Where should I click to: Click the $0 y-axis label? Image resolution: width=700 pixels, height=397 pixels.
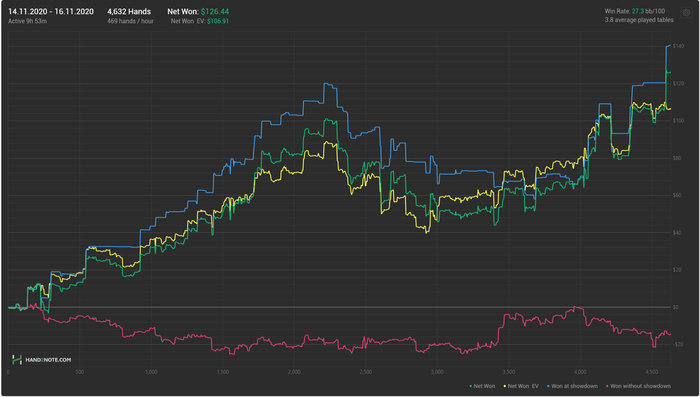pyautogui.click(x=676, y=307)
